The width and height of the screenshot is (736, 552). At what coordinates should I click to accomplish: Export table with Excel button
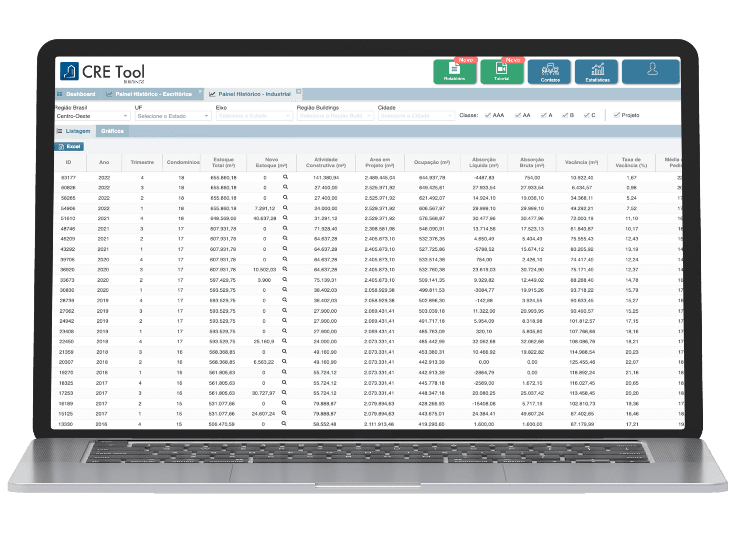[x=69, y=146]
